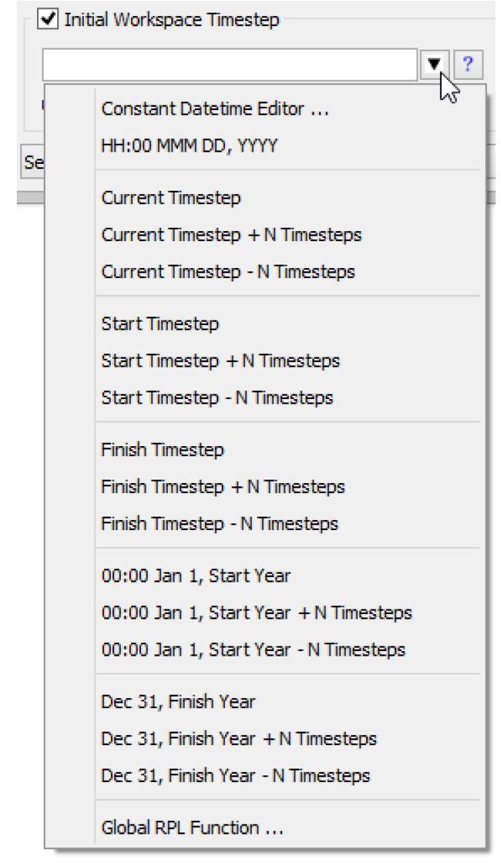Screen dimensions: 501x868
Task: Choose the Start Timestep option
Action: (160, 324)
